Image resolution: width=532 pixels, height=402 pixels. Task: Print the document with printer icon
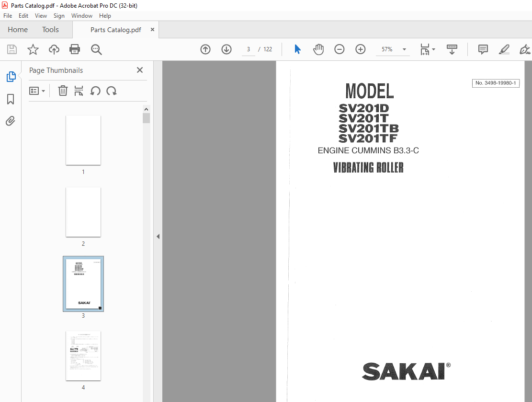coord(75,49)
